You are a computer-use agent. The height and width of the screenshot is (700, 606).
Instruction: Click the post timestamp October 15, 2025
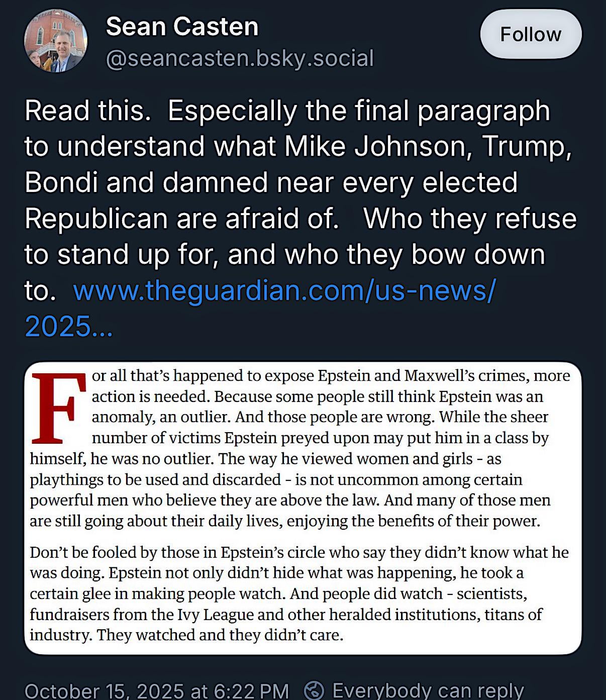[x=156, y=690]
